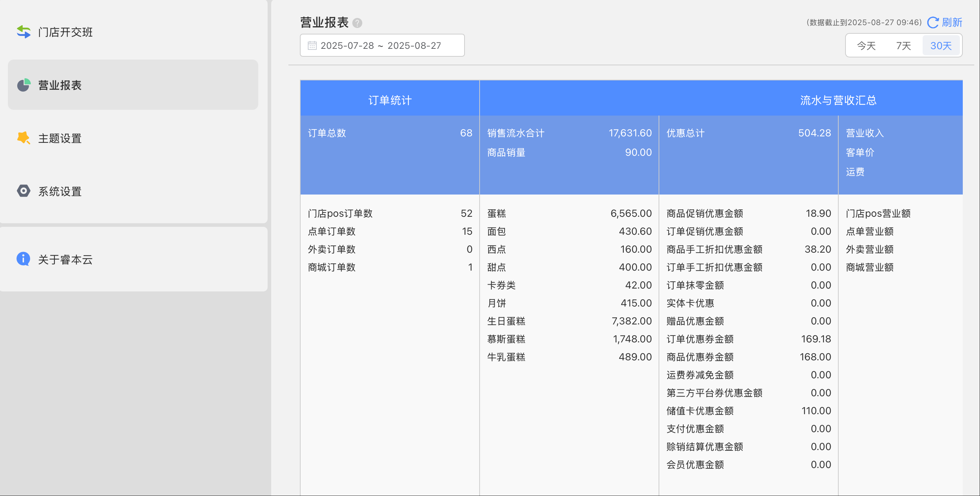Click the 外卖订单数 row
Viewport: 980px width, 496px height.
tap(390, 249)
